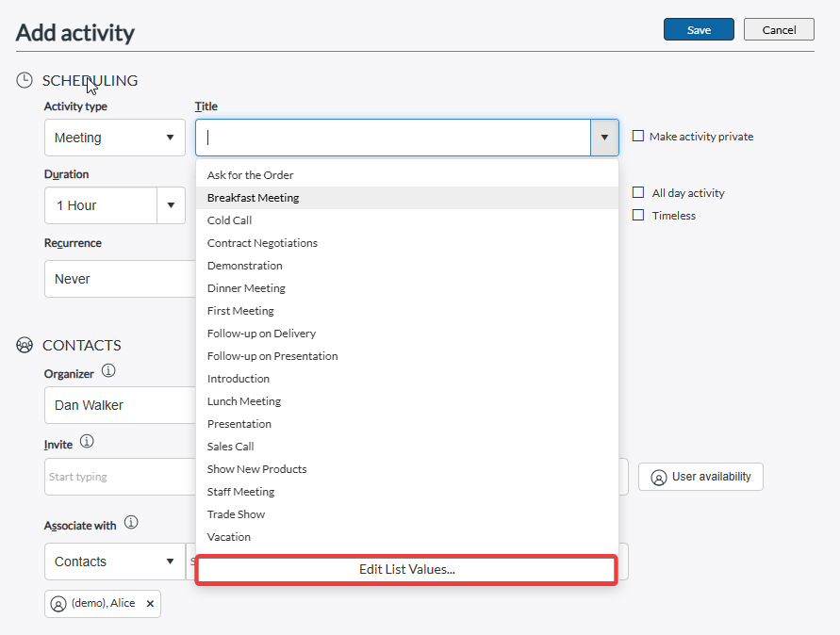Choose Ask for the Order title
Viewport: 840px width, 635px height.
pos(407,175)
